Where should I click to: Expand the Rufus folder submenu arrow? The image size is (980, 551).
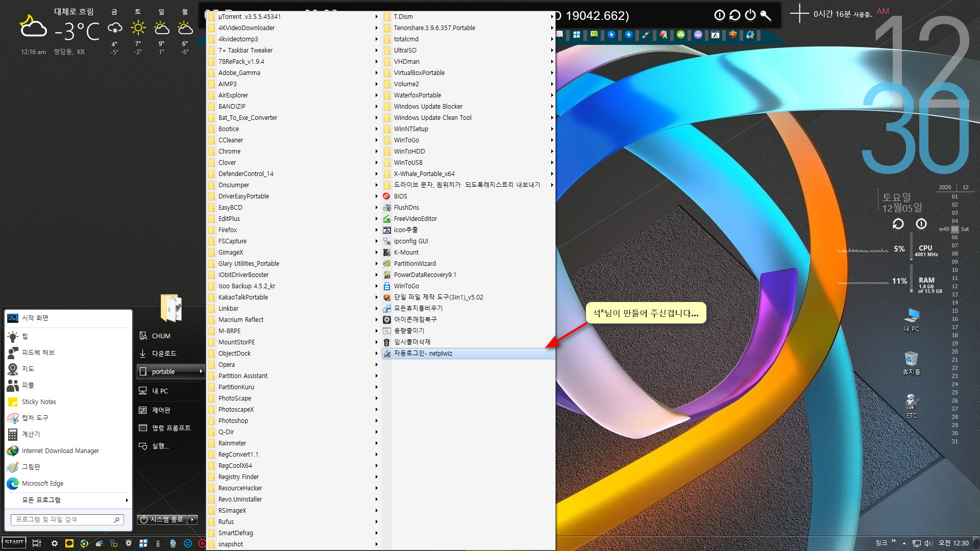click(377, 522)
